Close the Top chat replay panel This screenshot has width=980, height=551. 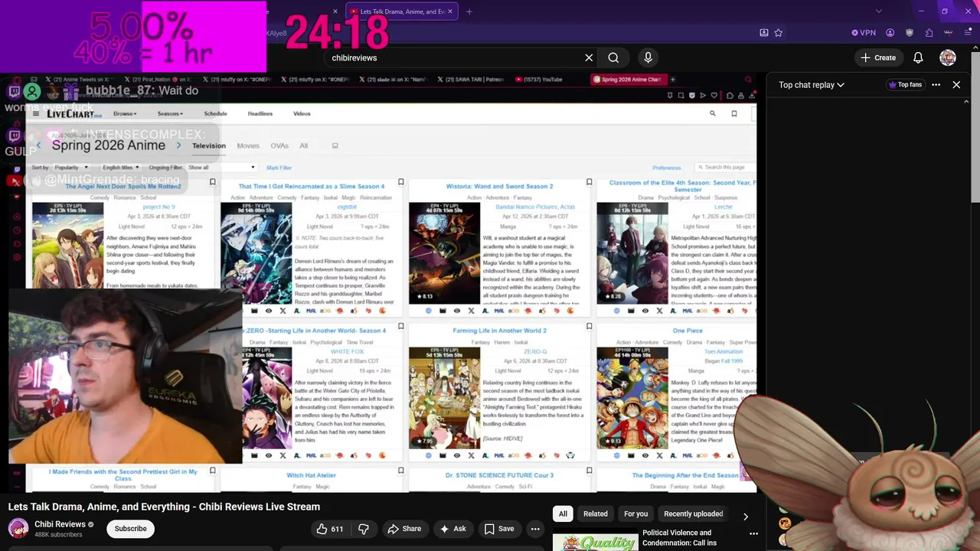(x=956, y=85)
